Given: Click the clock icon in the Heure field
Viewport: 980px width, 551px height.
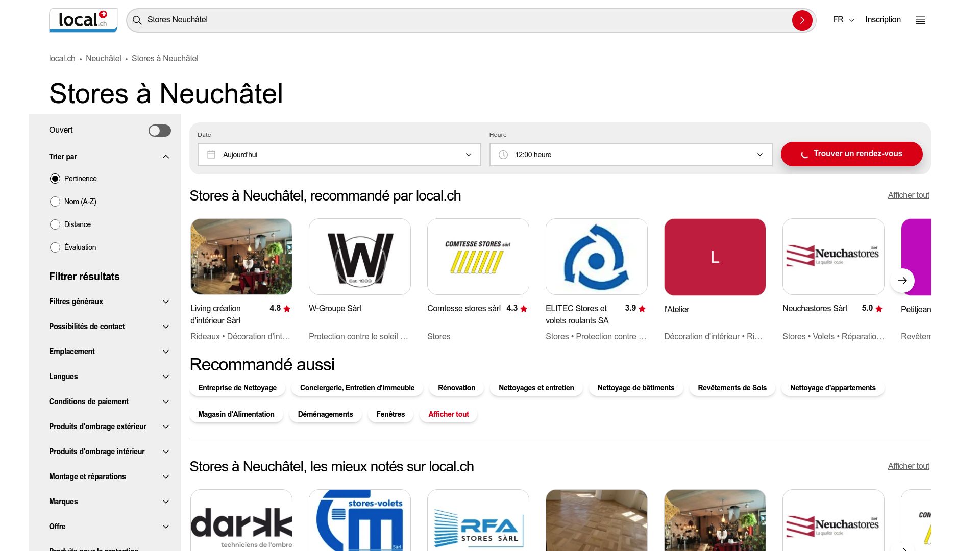Looking at the screenshot, I should point(503,154).
